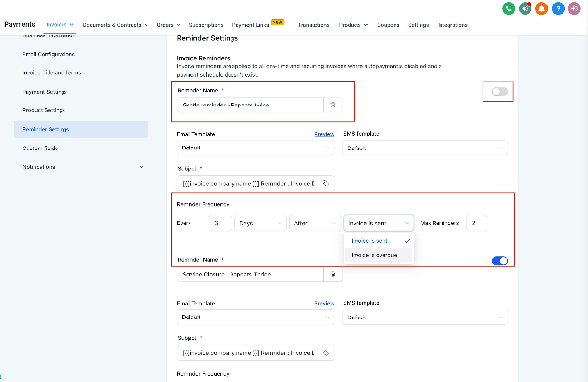Open Service Closure SMS Template dropdown
Image resolution: width=588 pixels, height=382 pixels.
point(425,318)
